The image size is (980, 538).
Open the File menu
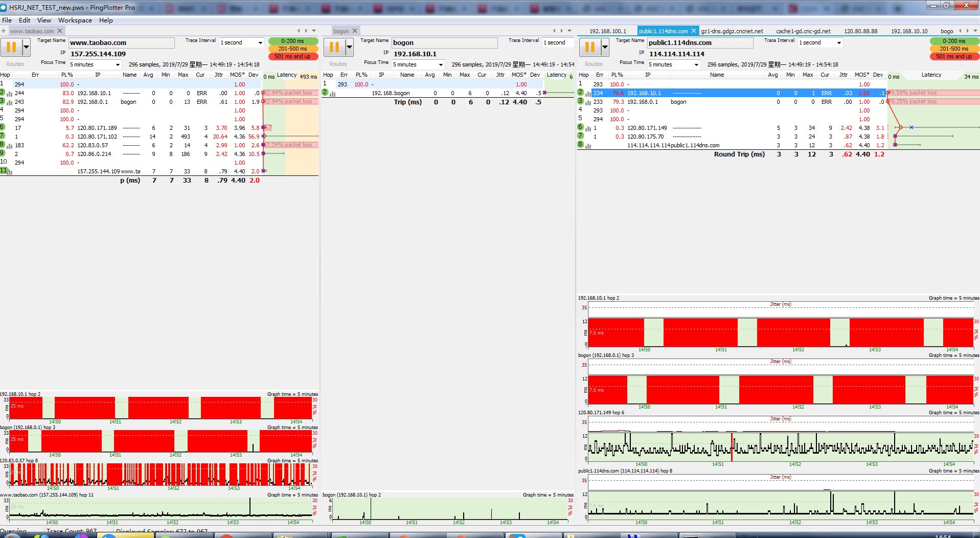(7, 20)
